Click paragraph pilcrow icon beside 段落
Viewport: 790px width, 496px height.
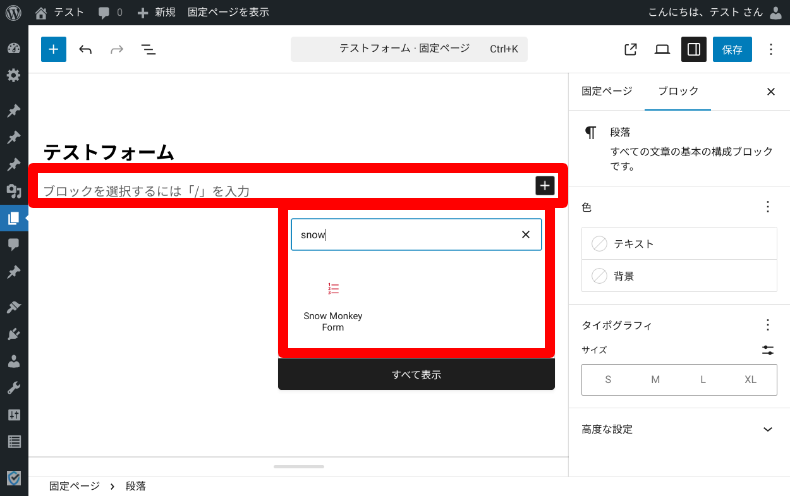point(590,133)
